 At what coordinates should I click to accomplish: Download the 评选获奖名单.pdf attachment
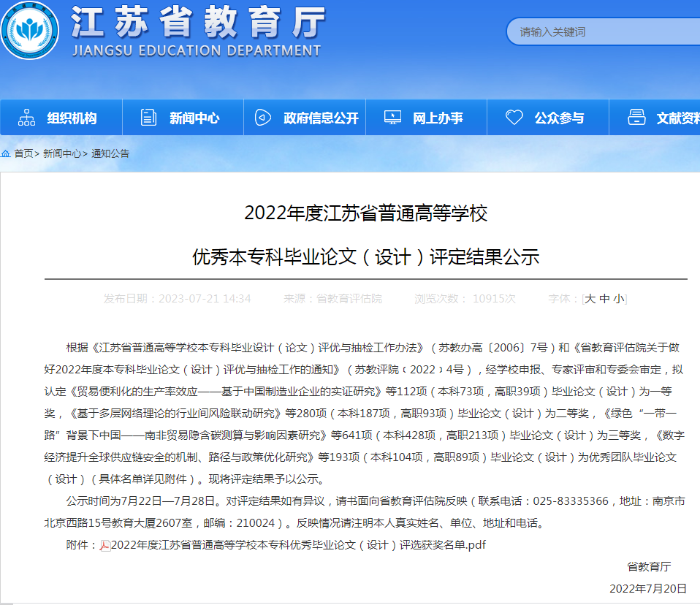point(298,545)
